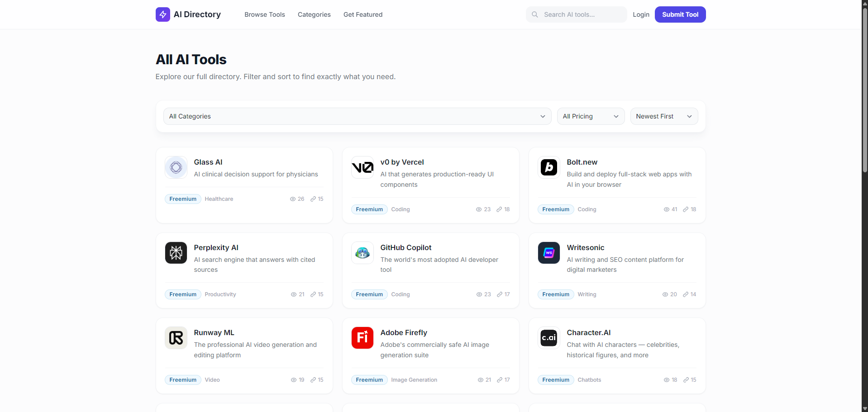This screenshot has height=412, width=868.
Task: Click the link icon on Glass AI card
Action: 313,199
